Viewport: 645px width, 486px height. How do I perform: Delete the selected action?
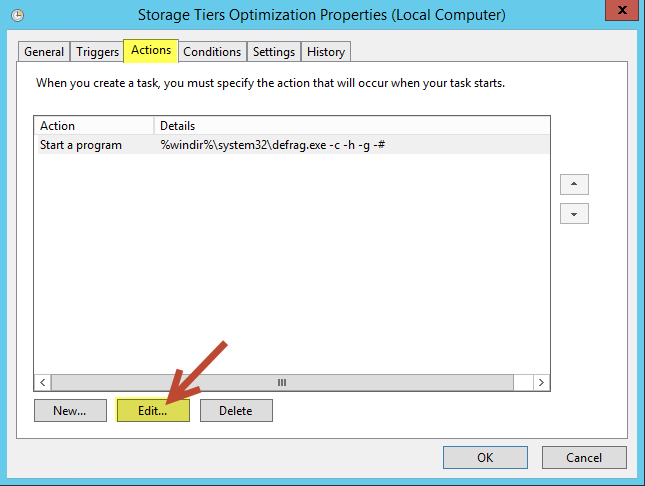click(x=236, y=410)
